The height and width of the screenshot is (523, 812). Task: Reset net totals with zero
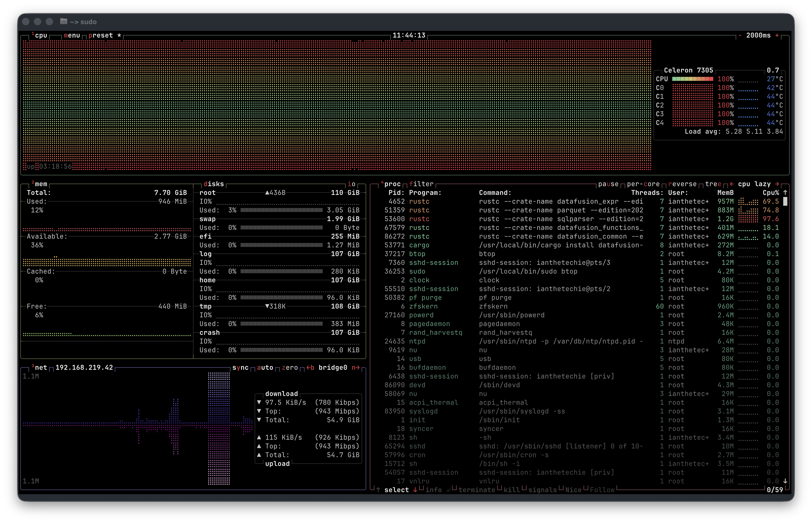pos(290,367)
